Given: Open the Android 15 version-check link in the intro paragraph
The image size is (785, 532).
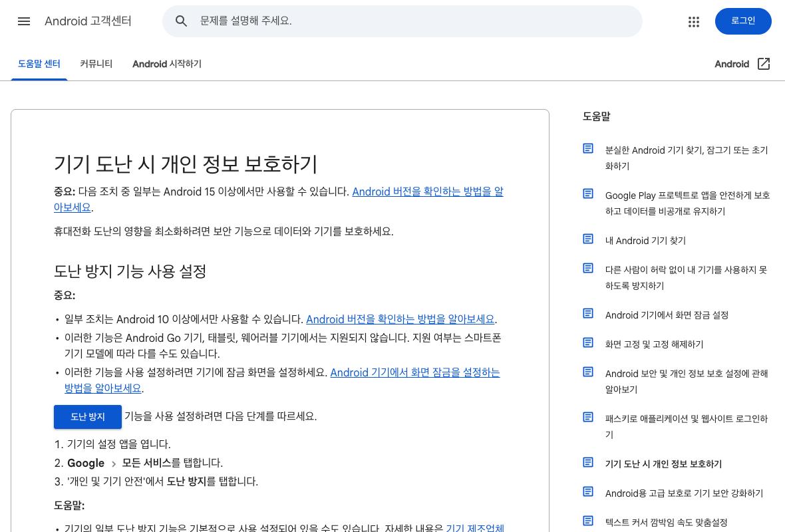Looking at the screenshot, I should tap(428, 192).
